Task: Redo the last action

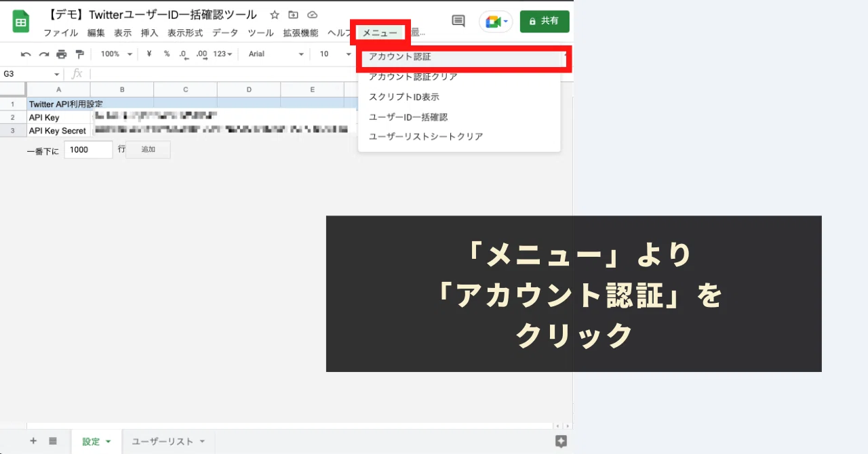Action: coord(44,54)
